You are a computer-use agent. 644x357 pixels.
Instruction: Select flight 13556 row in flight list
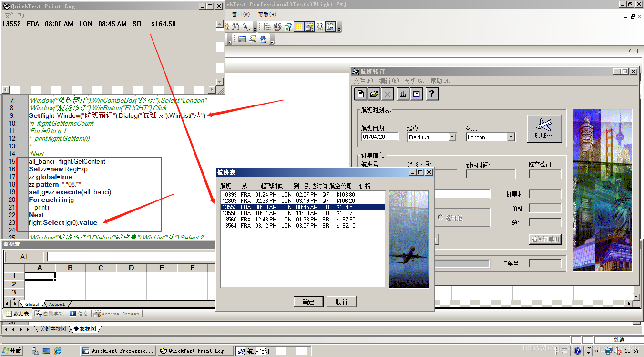(x=303, y=213)
